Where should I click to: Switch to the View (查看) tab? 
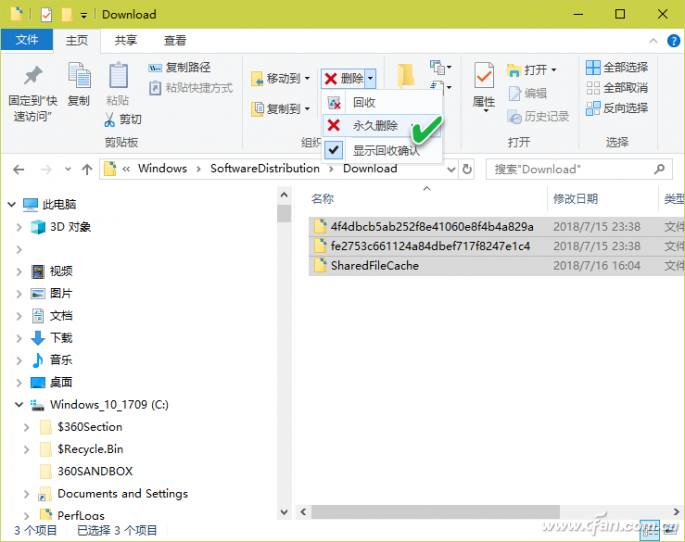pyautogui.click(x=175, y=40)
